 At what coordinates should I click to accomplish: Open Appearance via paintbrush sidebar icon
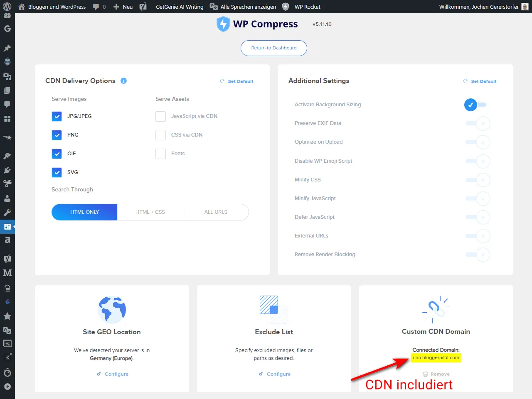point(7,156)
